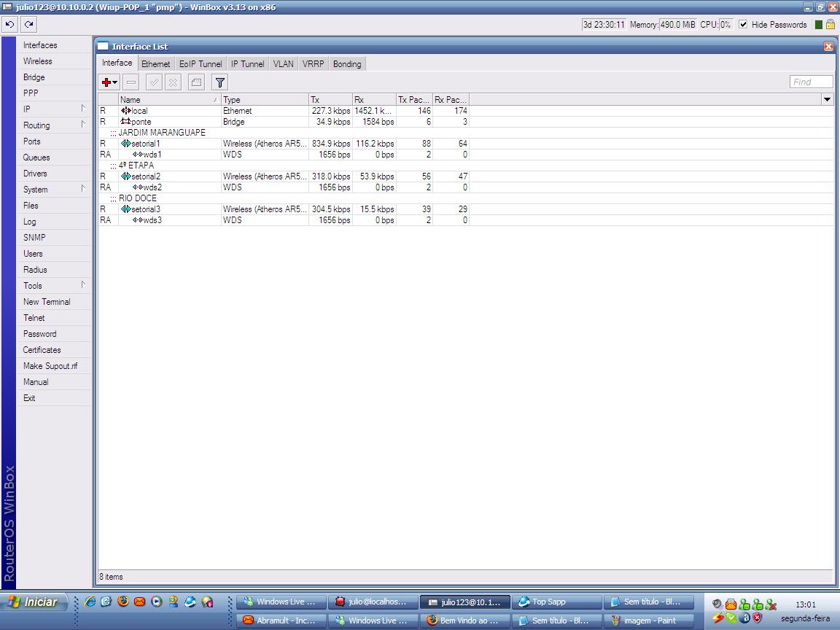Viewport: 840px width, 630px height.
Task: Sort by the Rx column header
Action: pyautogui.click(x=374, y=100)
